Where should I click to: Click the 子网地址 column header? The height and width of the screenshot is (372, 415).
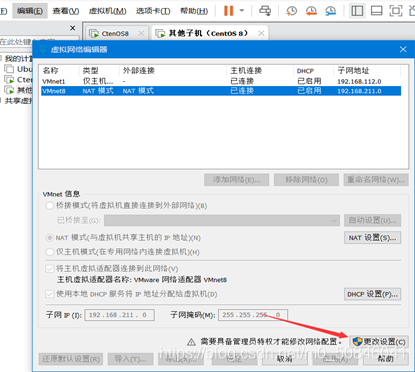[x=353, y=71]
